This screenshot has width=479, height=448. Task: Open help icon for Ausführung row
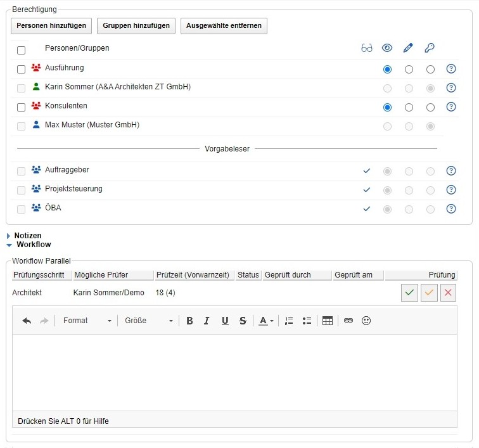(x=451, y=69)
